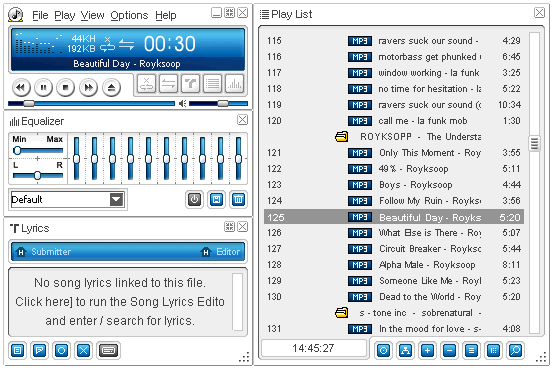Click the L/R balance slider
This screenshot has height=368, width=553.
(38, 175)
